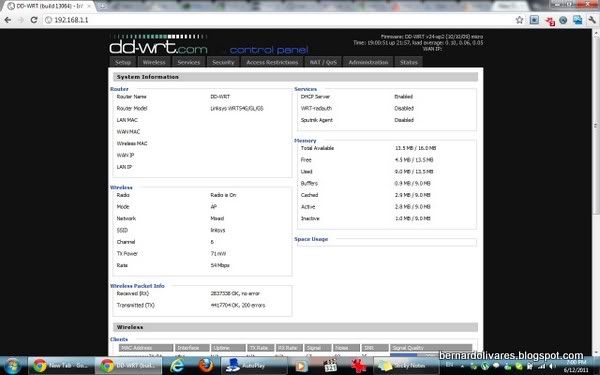Click the Rate value 54 Mbps
This screenshot has height=375, width=600.
tap(220, 265)
